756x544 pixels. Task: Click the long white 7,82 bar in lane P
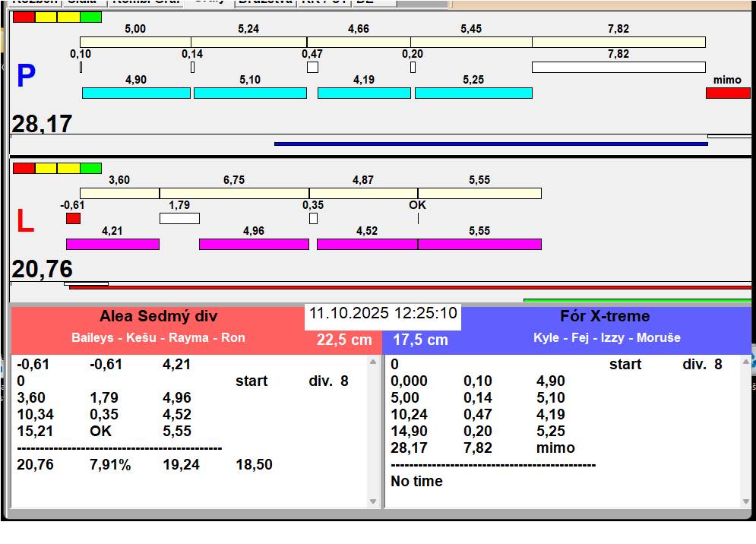coord(618,68)
